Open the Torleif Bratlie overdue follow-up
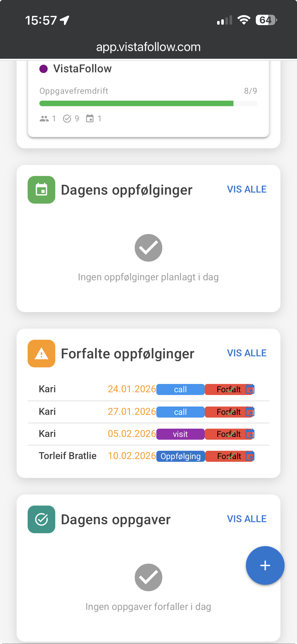 (67, 456)
